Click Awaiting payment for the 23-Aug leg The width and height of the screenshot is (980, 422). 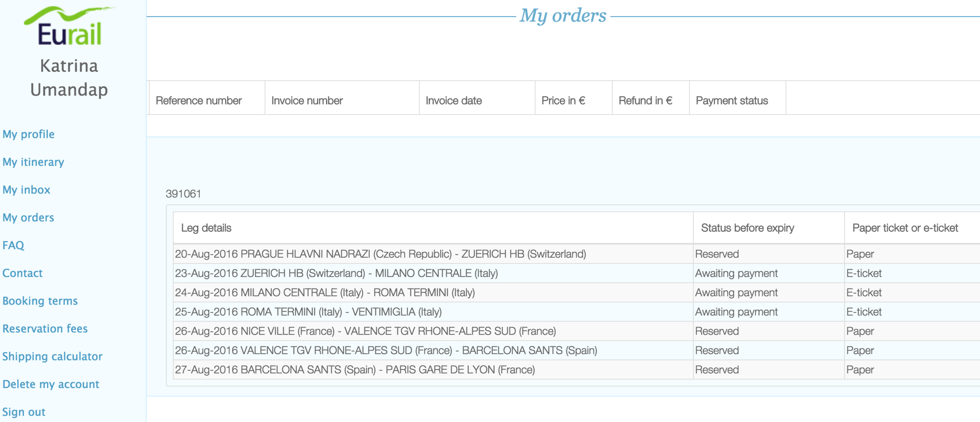(x=736, y=273)
